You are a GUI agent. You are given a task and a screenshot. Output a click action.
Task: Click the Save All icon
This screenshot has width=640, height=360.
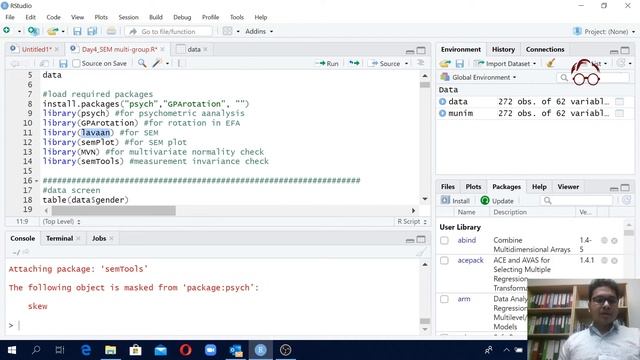pos(92,31)
